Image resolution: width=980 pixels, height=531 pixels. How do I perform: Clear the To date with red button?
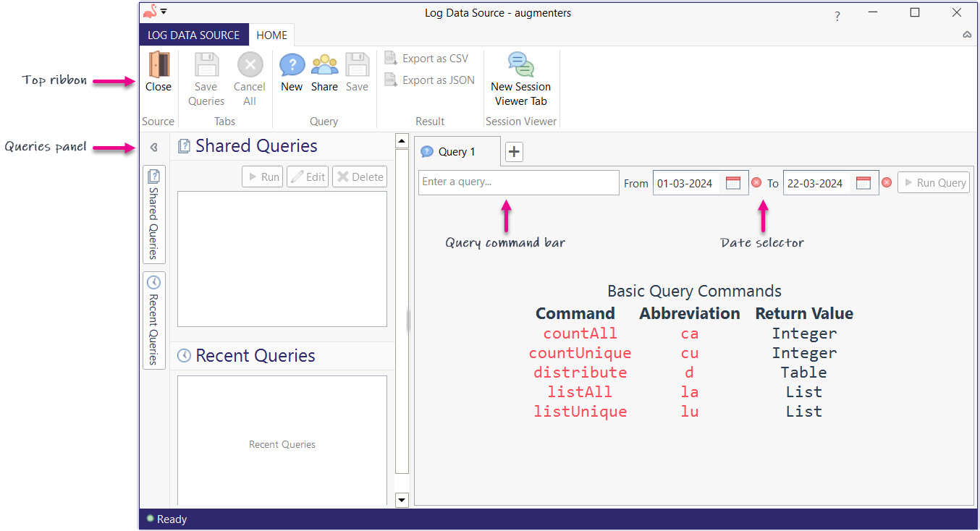point(887,183)
